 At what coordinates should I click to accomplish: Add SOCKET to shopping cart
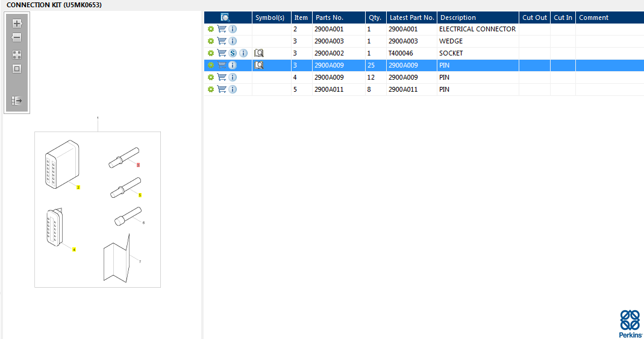(222, 53)
